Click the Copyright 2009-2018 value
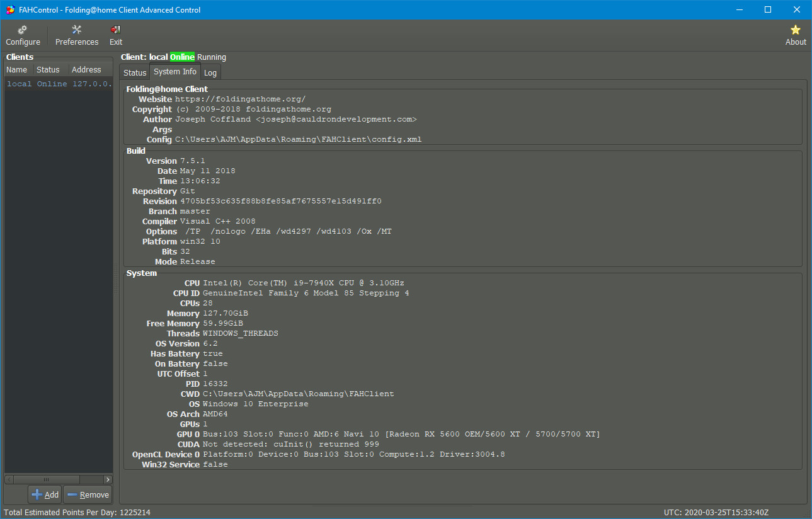 (253, 109)
